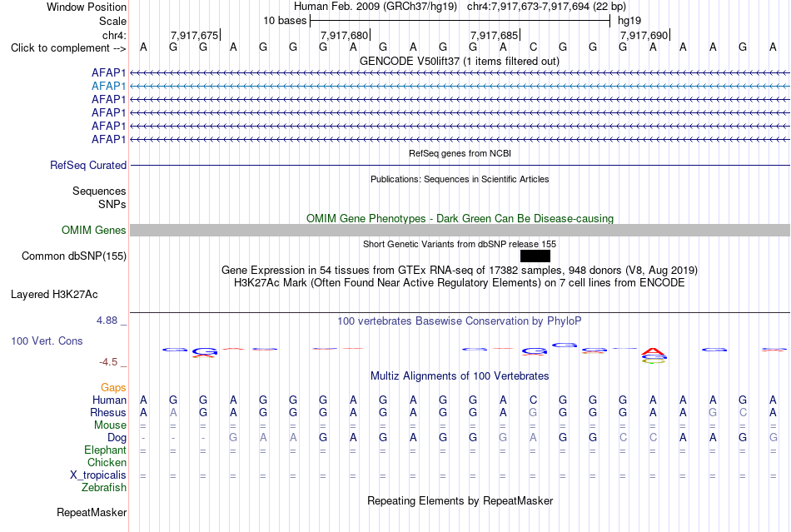The image size is (791, 532).
Task: Select the Dog species row label
Action: tap(117, 438)
